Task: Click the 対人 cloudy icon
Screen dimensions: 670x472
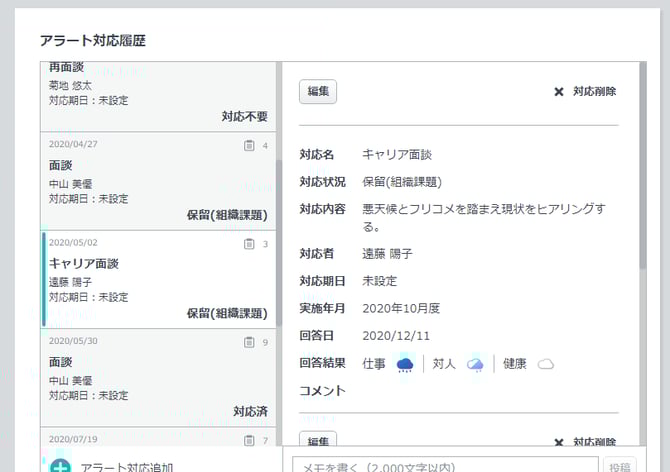Action: click(x=475, y=364)
